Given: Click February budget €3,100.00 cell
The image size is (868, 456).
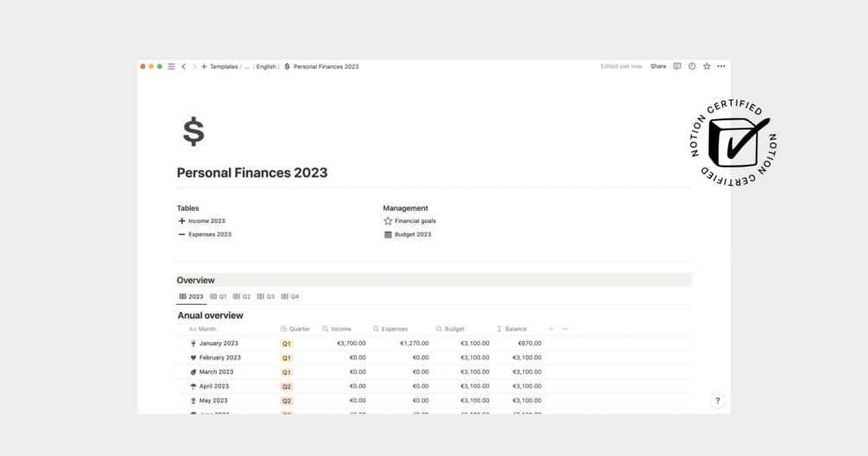Looking at the screenshot, I should (x=474, y=358).
